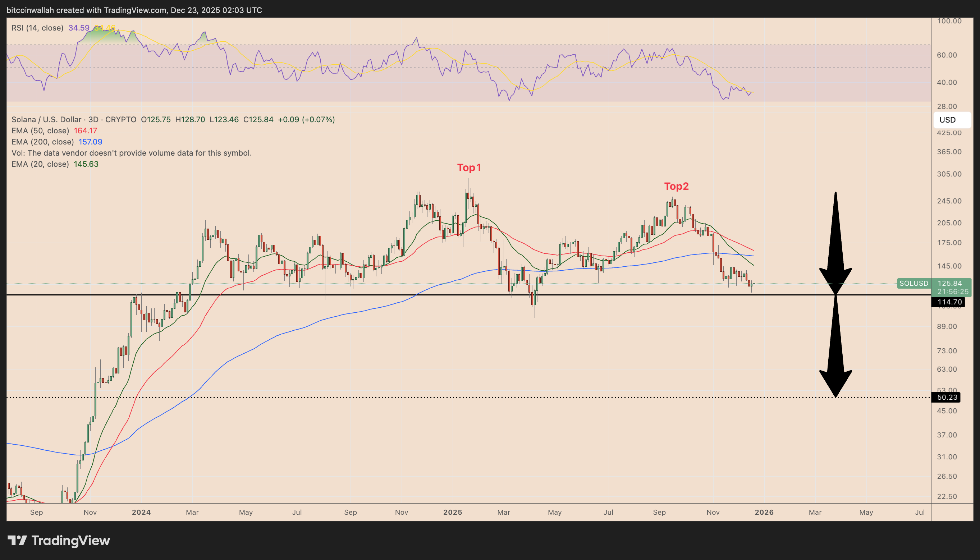Click the Solana / U.S. Dollar title
980x560 pixels.
[x=46, y=120]
